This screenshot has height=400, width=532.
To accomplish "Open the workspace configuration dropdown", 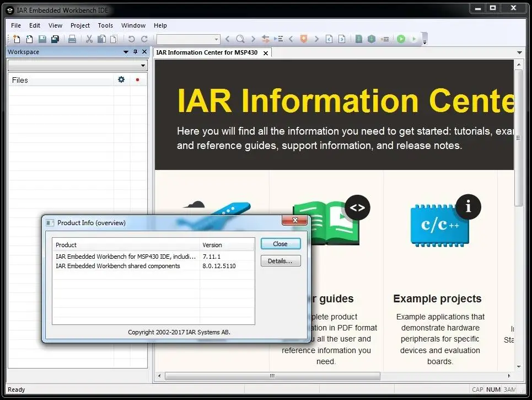I will (143, 66).
